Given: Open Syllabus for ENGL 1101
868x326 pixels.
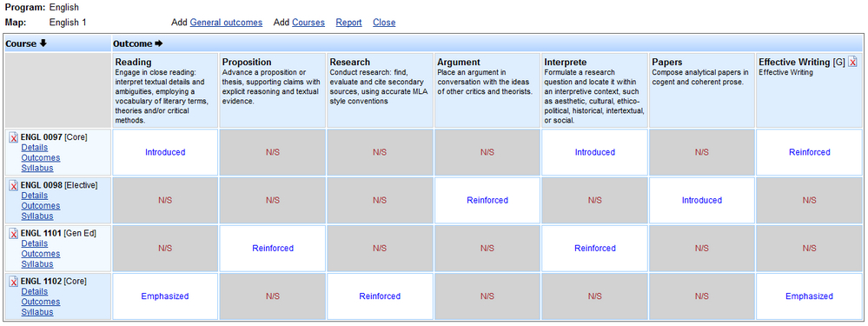Looking at the screenshot, I should (37, 264).
